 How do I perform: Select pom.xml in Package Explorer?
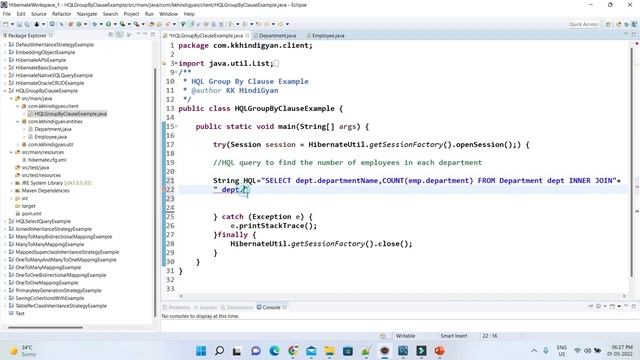[x=31, y=213]
